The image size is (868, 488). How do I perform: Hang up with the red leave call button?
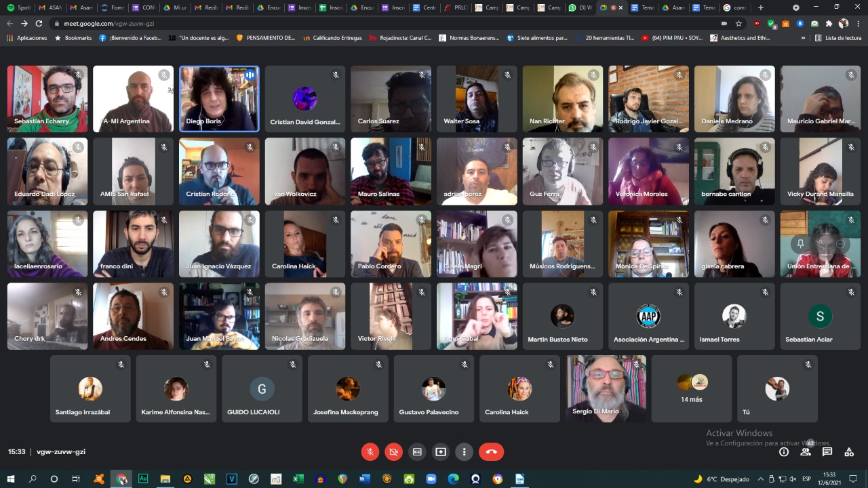tap(491, 452)
